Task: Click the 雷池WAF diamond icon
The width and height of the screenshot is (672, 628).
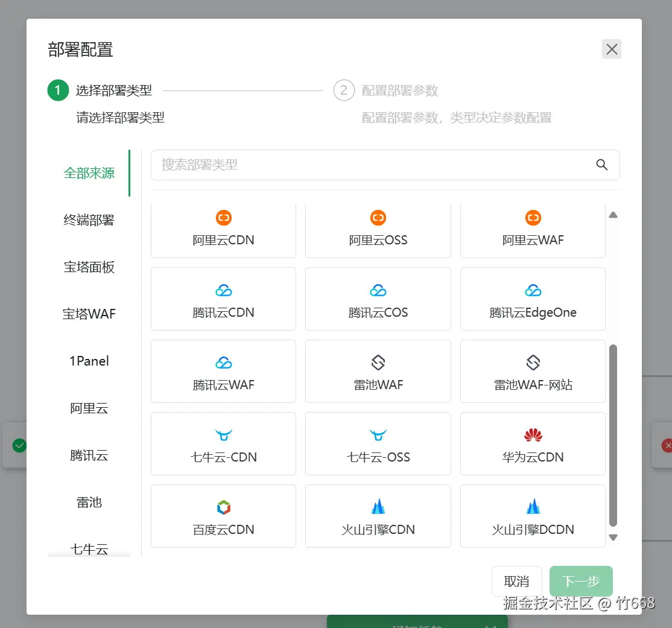Action: (378, 363)
